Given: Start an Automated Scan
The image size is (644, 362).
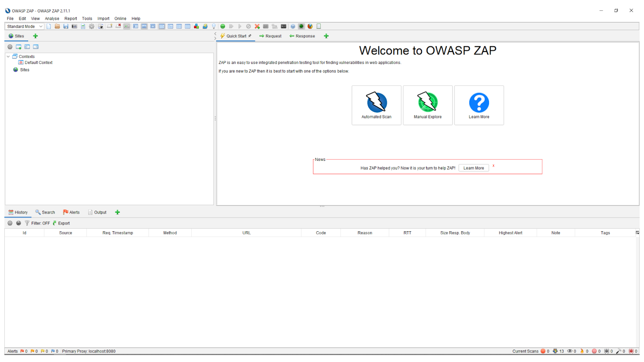Looking at the screenshot, I should pos(376,105).
